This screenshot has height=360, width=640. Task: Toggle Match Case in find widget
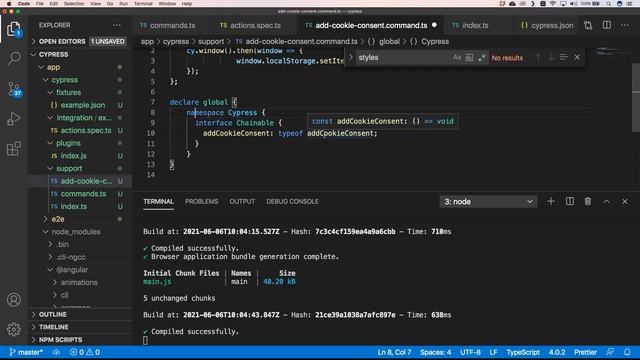pos(457,58)
